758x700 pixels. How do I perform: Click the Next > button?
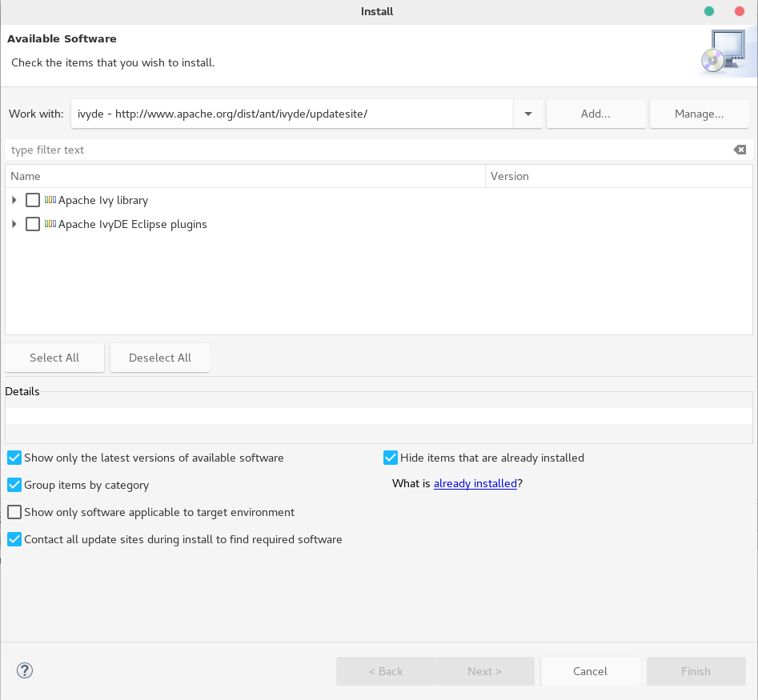click(x=484, y=671)
